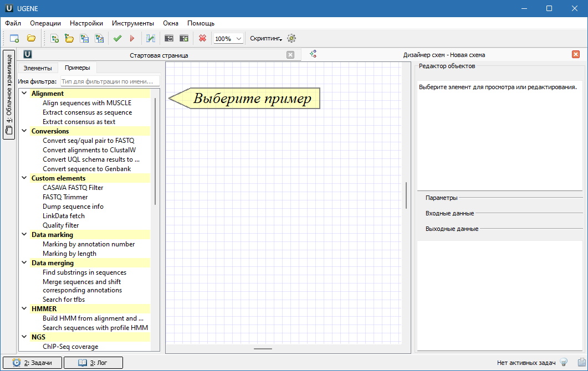Save the current schema
588x371 pixels.
point(84,38)
